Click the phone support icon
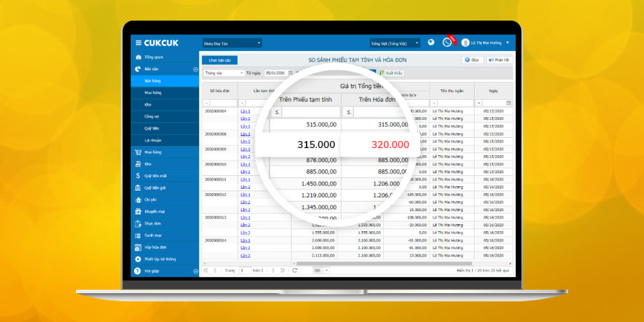Image resolution: width=644 pixels, height=322 pixels. coord(447,43)
